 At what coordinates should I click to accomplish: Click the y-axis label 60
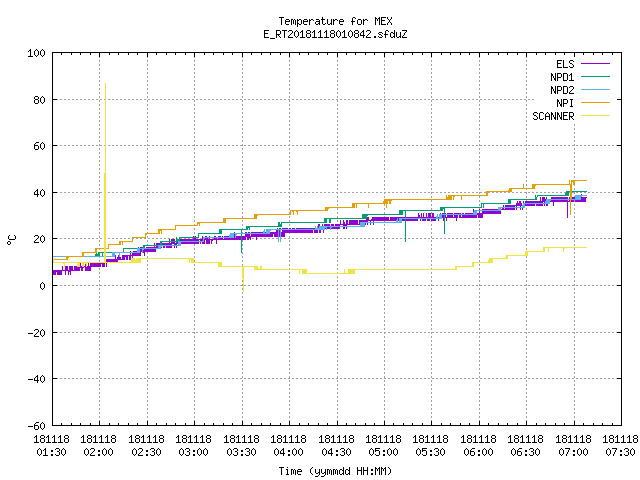click(x=39, y=146)
